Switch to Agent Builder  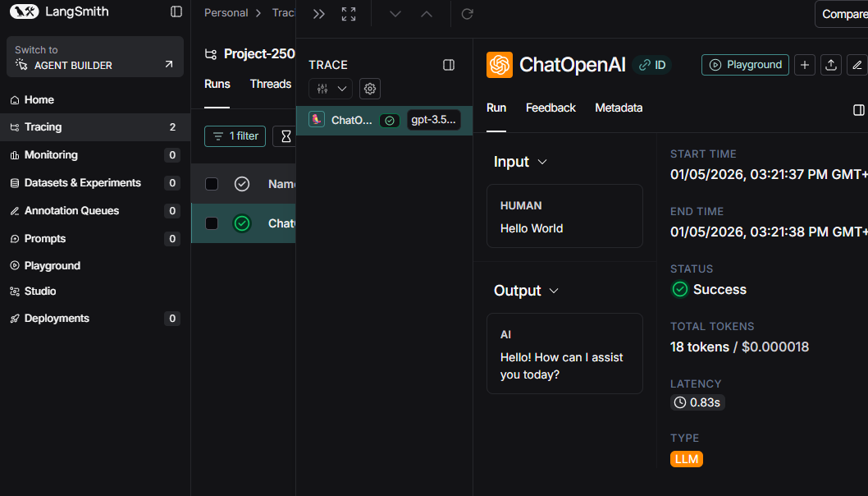tap(94, 57)
